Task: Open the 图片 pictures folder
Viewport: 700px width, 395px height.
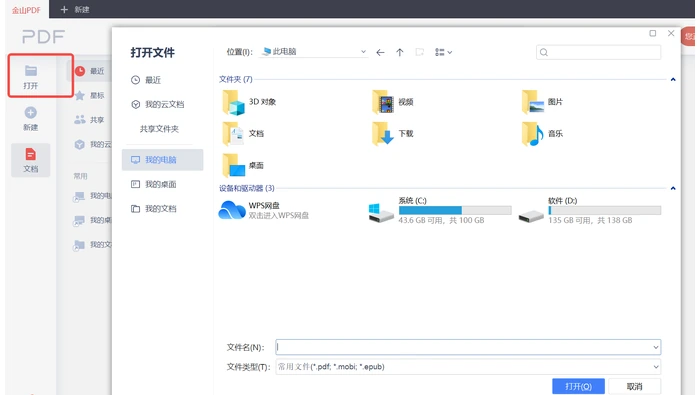Action: pos(542,102)
